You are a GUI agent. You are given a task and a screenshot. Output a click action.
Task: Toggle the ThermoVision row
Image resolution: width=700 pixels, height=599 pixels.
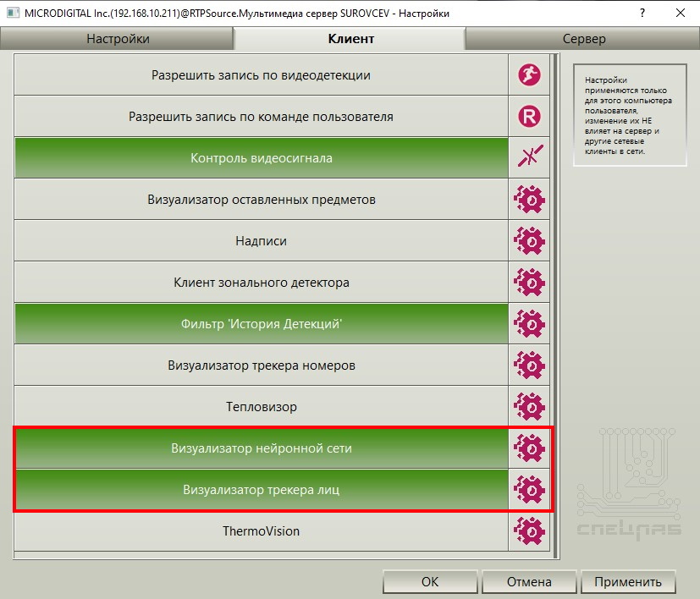(x=262, y=530)
